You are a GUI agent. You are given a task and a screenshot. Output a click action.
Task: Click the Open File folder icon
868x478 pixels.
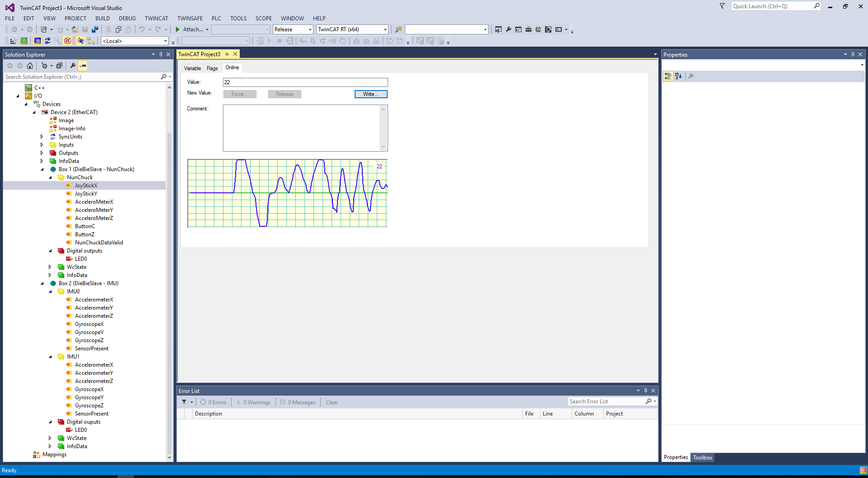pyautogui.click(x=75, y=29)
